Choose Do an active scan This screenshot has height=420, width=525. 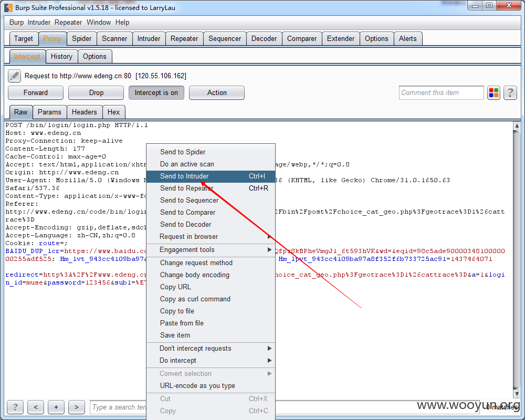pyautogui.click(x=211, y=164)
